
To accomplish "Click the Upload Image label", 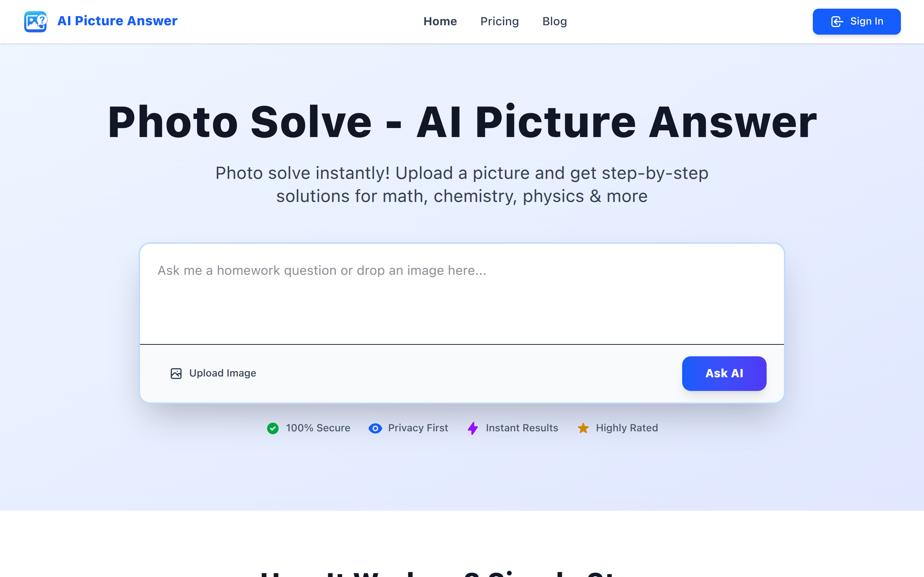I will click(x=223, y=373).
